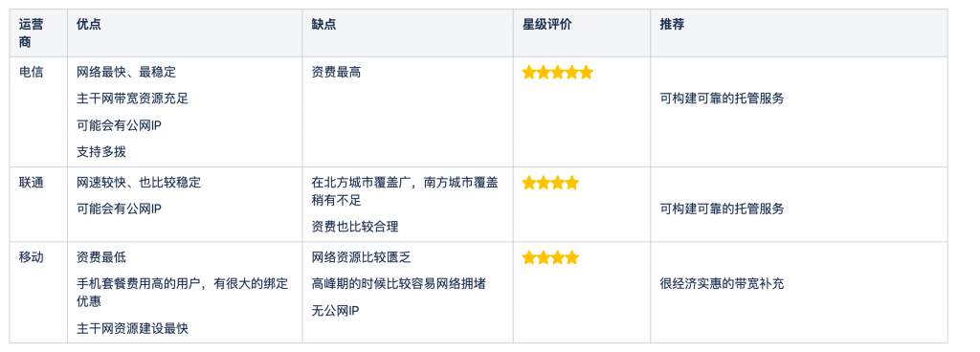The image size is (980, 352).
Task: Click the text 主干网带宽资源充足
Action: coord(132,99)
